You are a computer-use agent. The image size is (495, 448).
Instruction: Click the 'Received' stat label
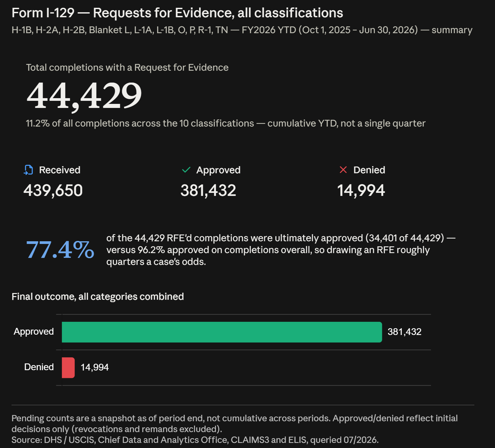click(x=60, y=170)
